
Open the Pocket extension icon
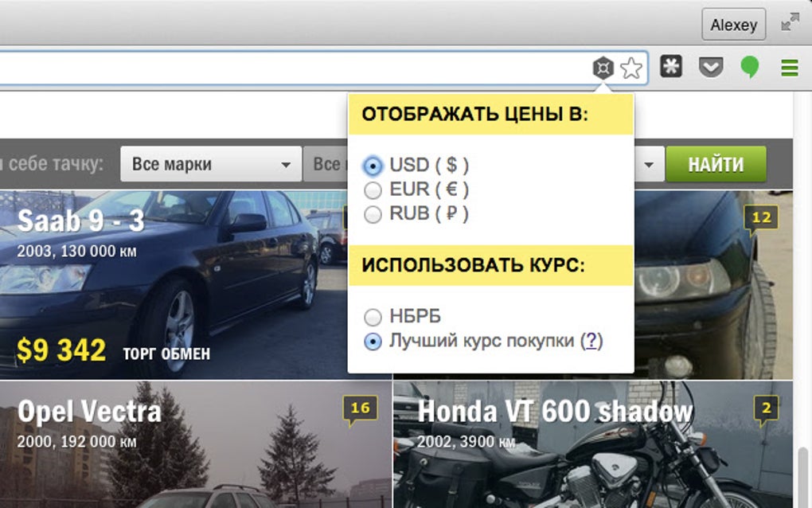710,67
